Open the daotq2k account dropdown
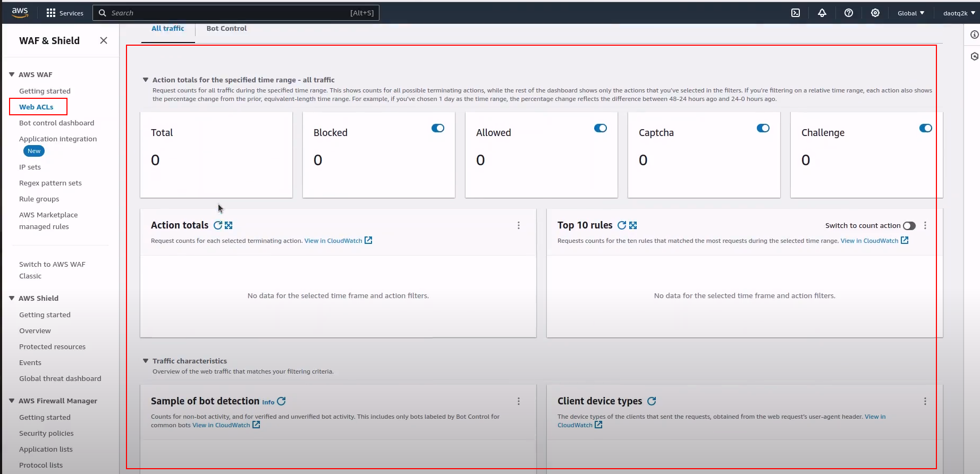Screen dimensions: 980x474 pyautogui.click(x=959, y=13)
